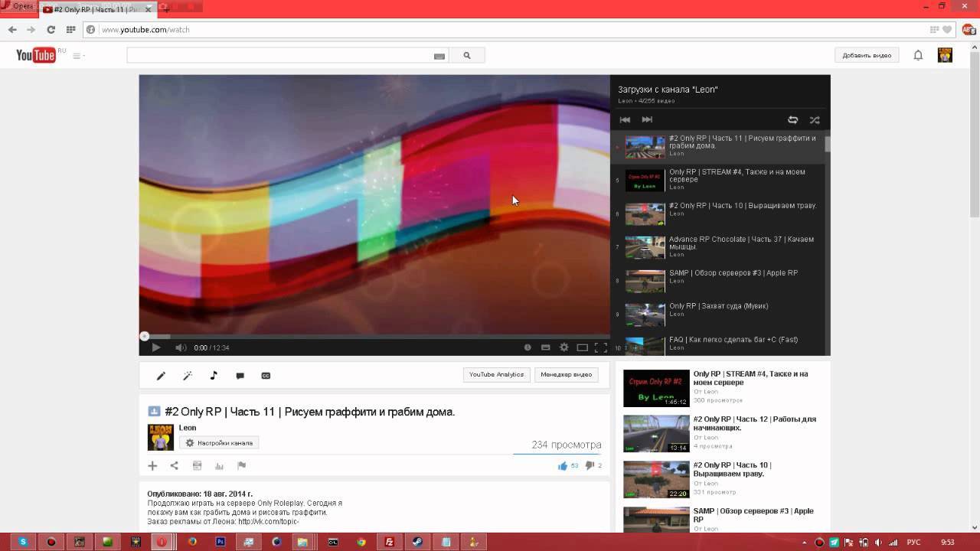Open a new tab with plus
980x551 pixels.
pyautogui.click(x=165, y=9)
